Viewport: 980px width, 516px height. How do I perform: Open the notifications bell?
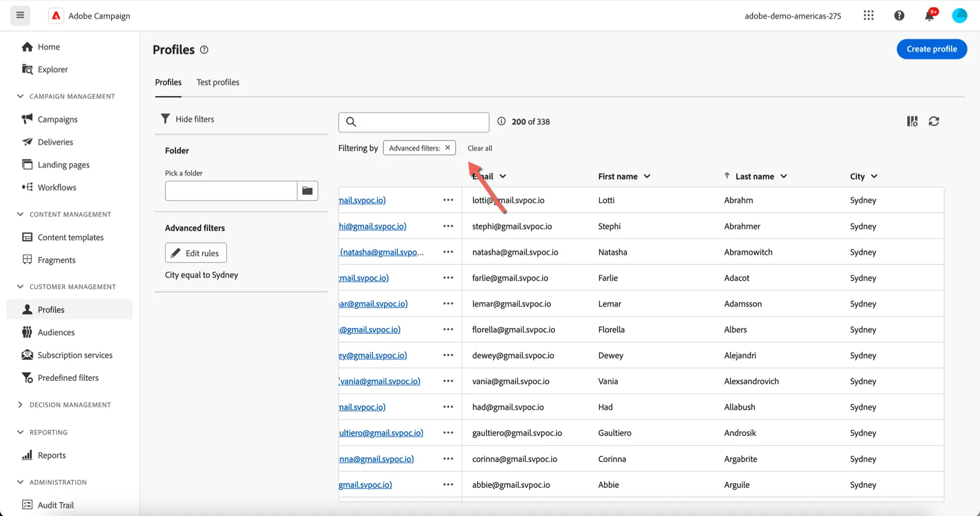[x=930, y=15]
